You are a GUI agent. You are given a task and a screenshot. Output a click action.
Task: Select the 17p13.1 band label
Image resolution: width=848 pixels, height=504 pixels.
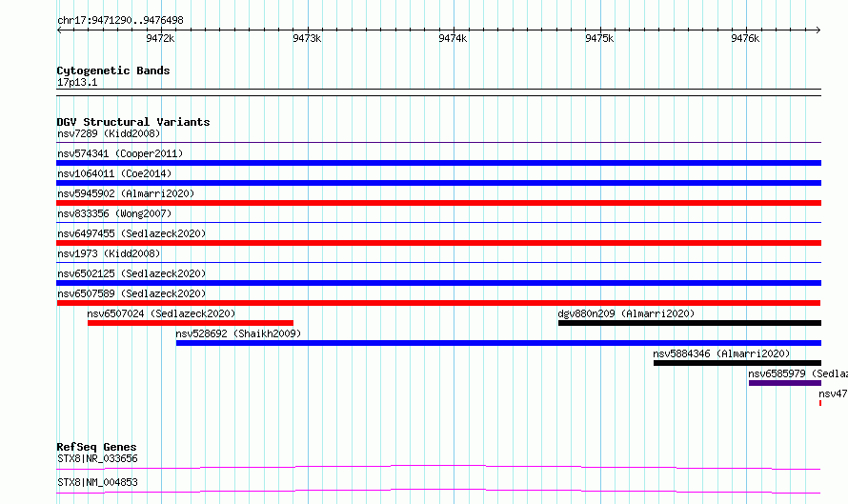pos(77,82)
